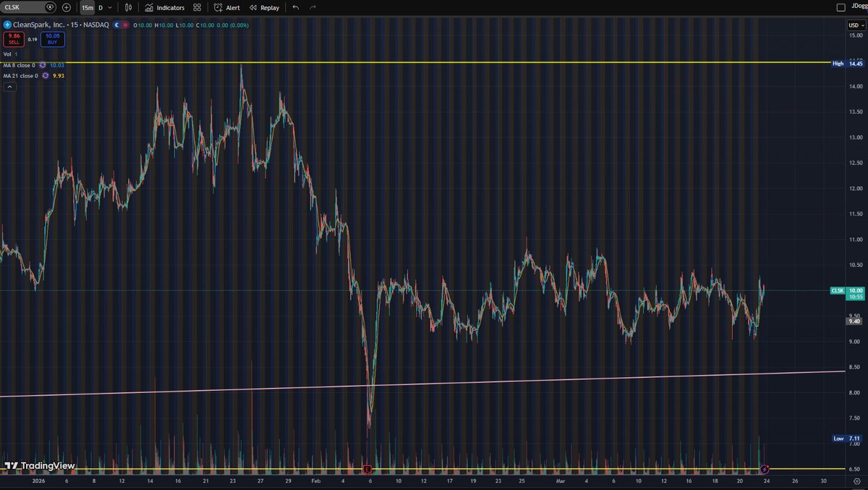Collapse the indicator legend with chevron

click(10, 87)
